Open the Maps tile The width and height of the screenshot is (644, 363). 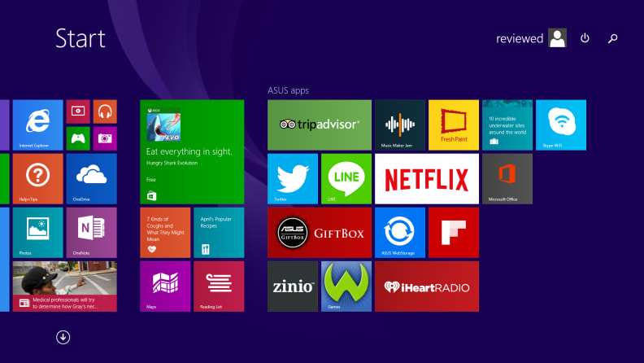[x=165, y=286]
